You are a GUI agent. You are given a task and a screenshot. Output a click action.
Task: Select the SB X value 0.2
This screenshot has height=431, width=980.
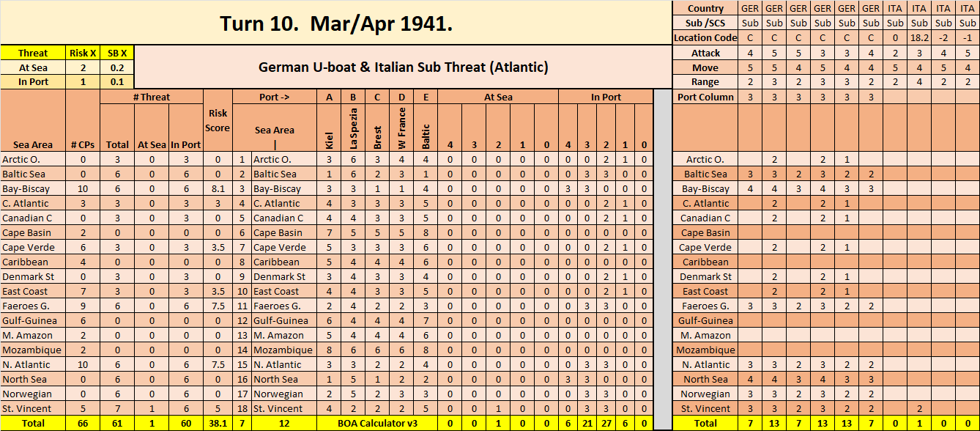tap(117, 67)
